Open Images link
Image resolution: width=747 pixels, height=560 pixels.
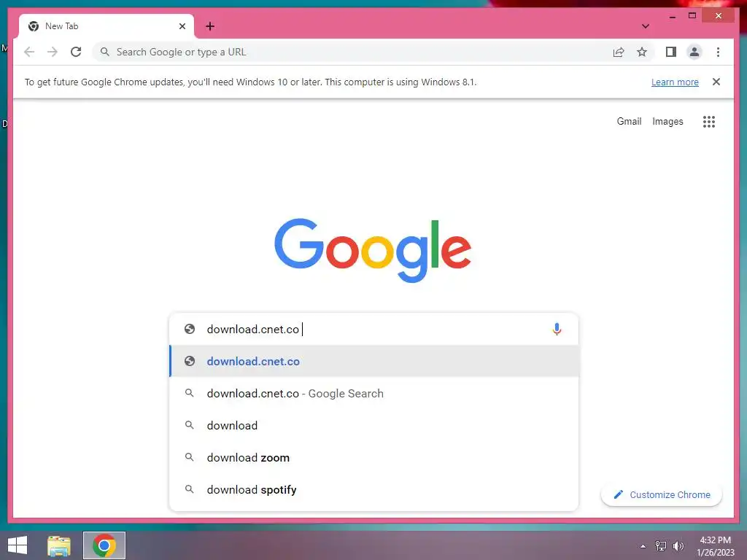(x=667, y=122)
